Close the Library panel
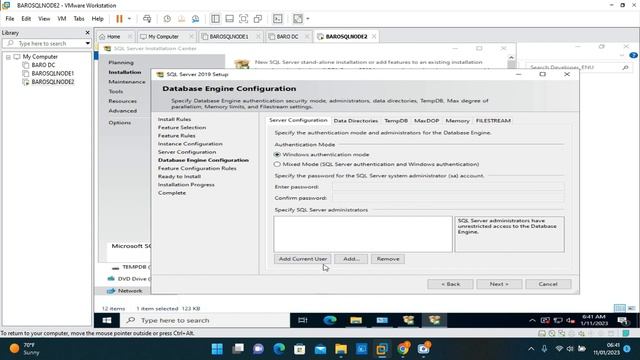 click(87, 33)
